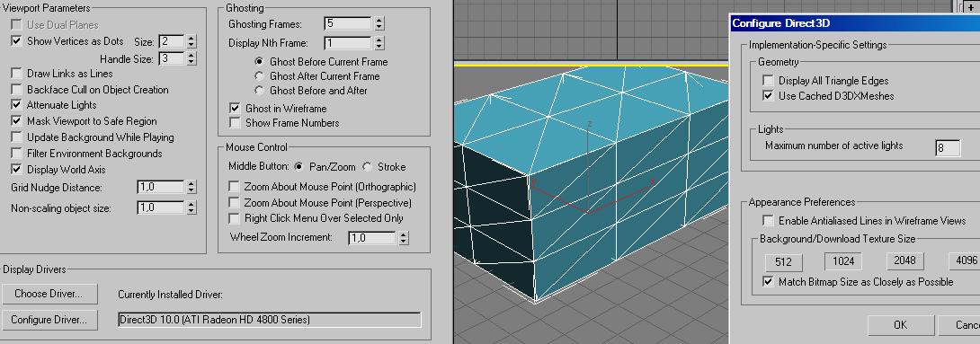This screenshot has height=344, width=980.
Task: Toggle Show Vertices as Dots checkbox
Action: point(17,41)
